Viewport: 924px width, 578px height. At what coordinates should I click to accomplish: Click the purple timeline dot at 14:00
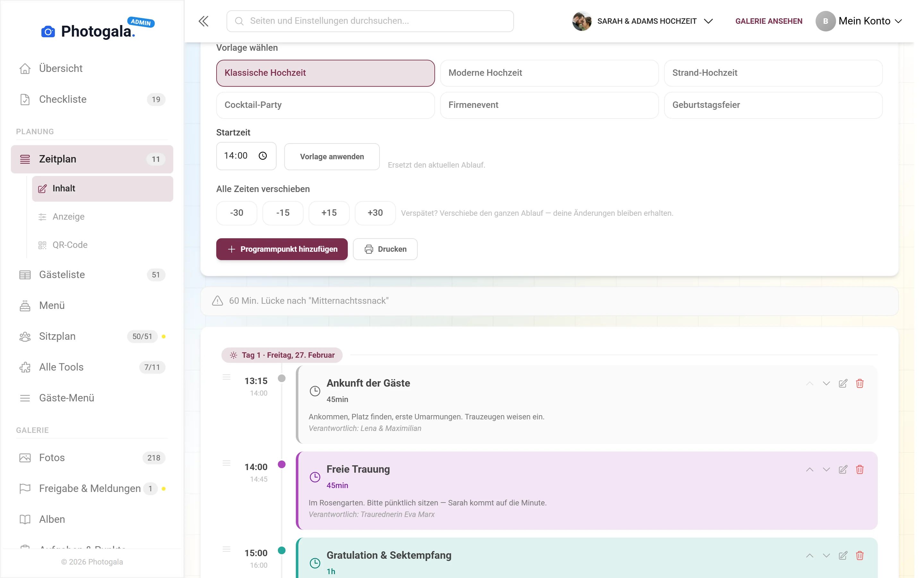point(282,464)
